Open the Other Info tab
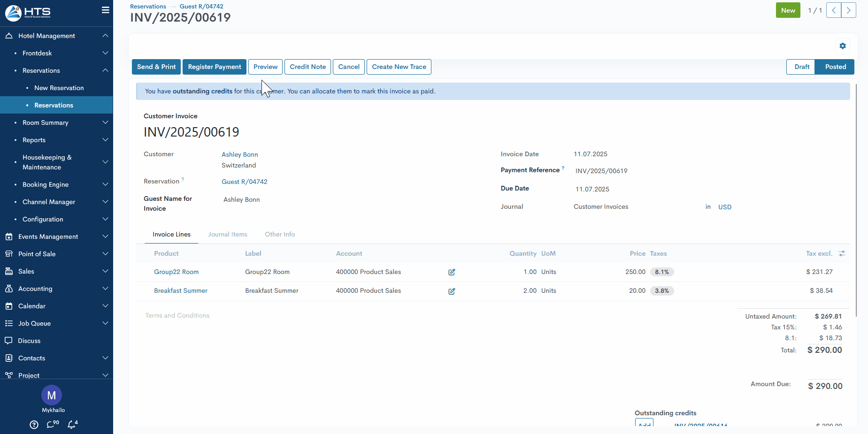The height and width of the screenshot is (434, 868). click(280, 235)
